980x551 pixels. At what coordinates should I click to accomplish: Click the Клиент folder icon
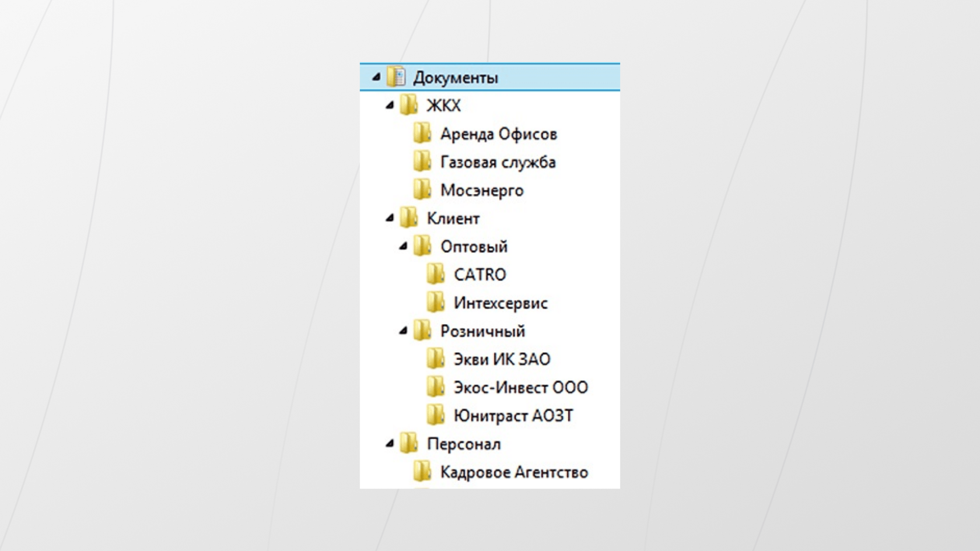[x=409, y=218]
